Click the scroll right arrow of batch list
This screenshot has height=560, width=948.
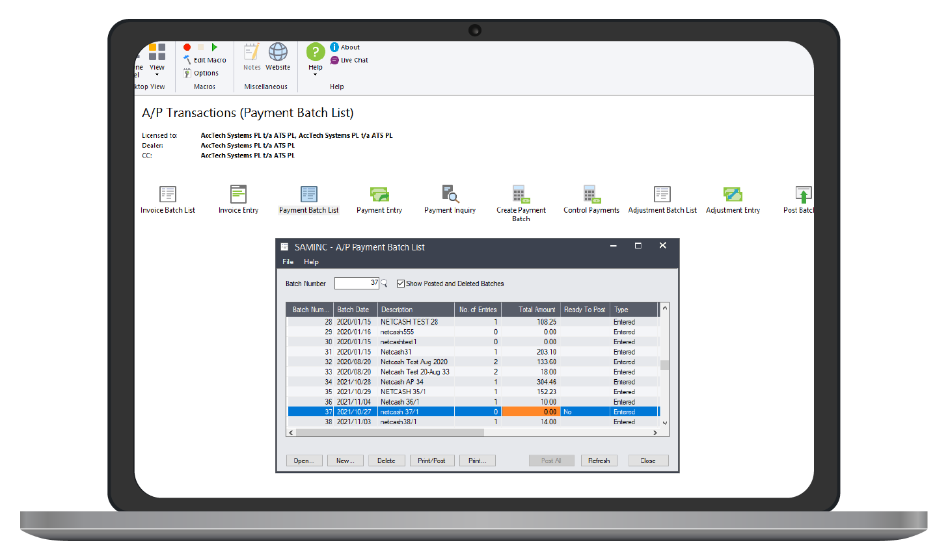(x=655, y=433)
